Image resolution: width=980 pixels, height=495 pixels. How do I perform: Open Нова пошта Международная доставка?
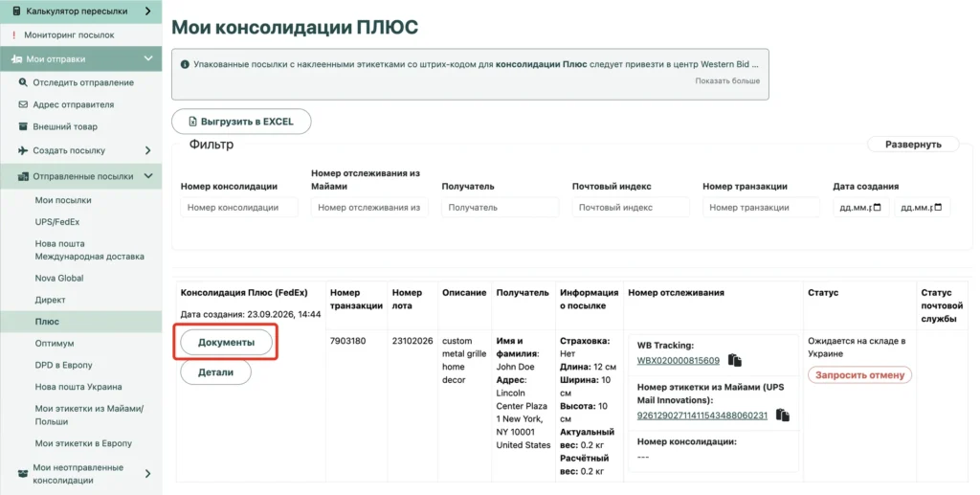89,250
